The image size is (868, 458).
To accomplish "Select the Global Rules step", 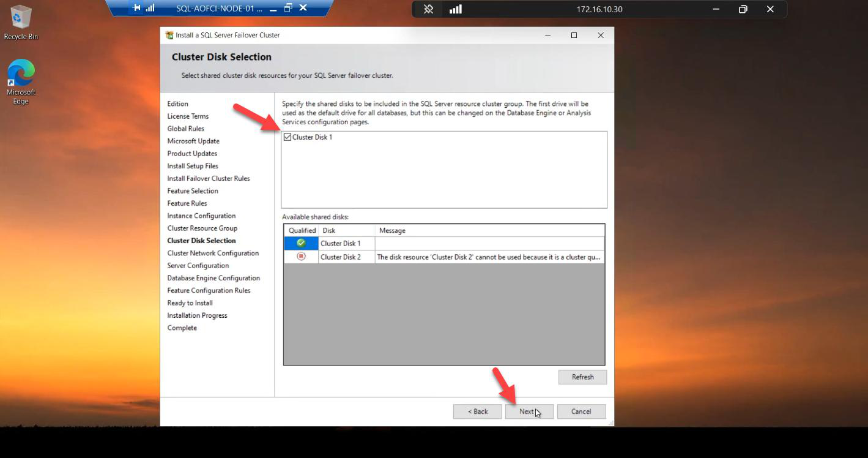I will pyautogui.click(x=185, y=129).
